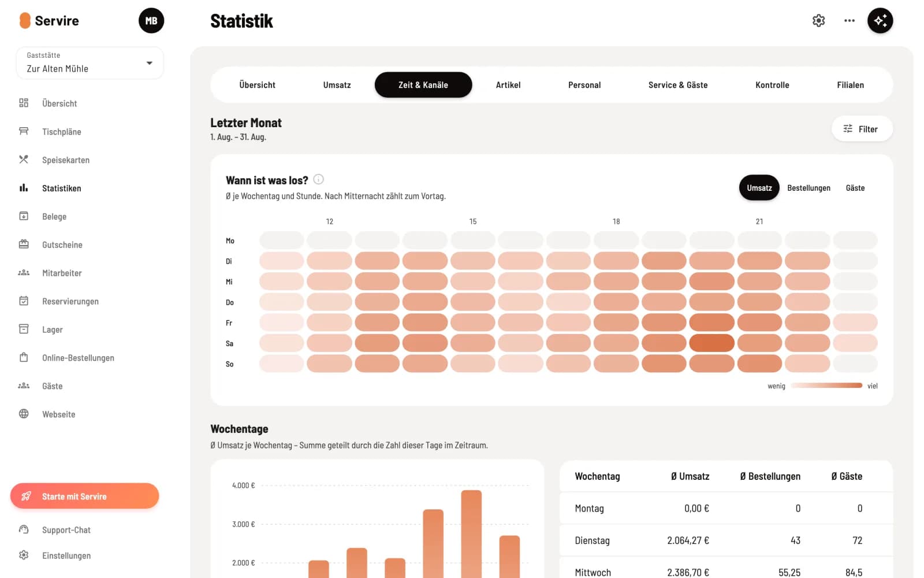Switch heatmap to Bestellungen

tap(808, 188)
